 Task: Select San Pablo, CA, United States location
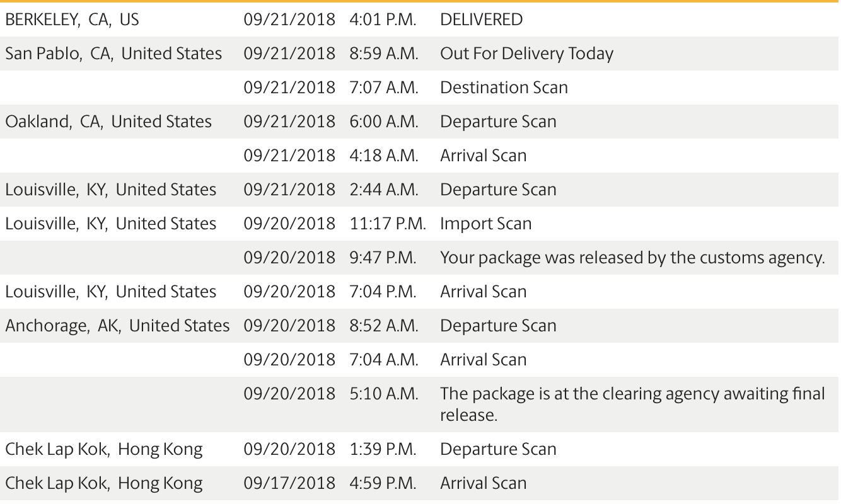point(113,54)
